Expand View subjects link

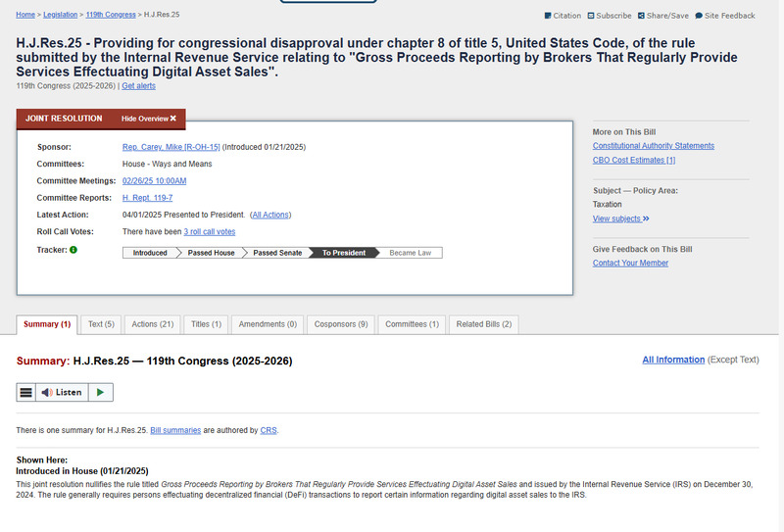[620, 218]
